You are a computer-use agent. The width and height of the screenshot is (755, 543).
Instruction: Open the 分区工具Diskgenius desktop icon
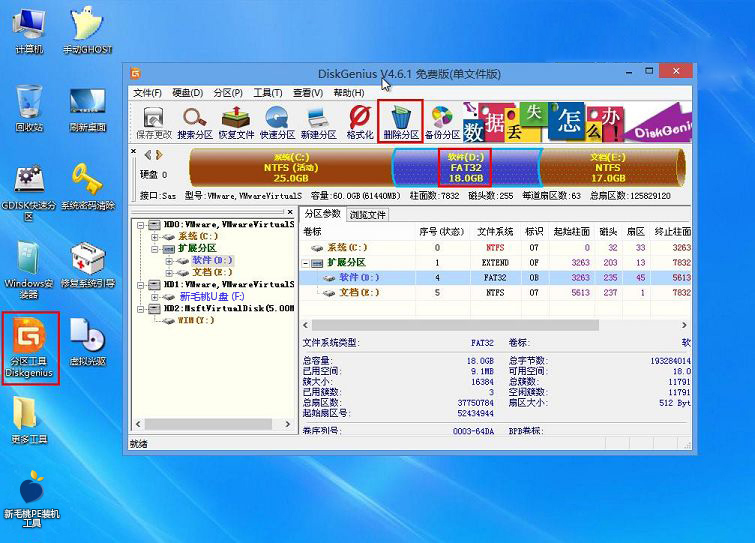[30, 348]
